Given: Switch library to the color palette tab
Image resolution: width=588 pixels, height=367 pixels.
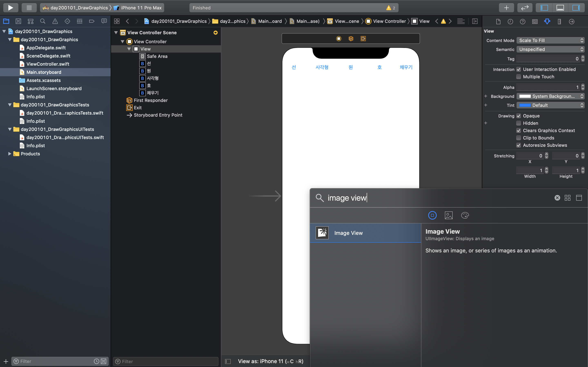Looking at the screenshot, I should [x=465, y=215].
